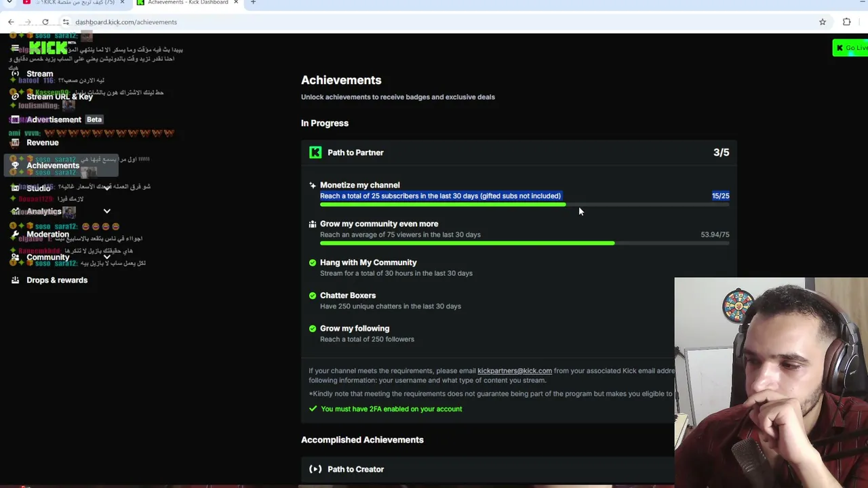
Task: Reload the page with the refresh icon
Action: pos(45,22)
